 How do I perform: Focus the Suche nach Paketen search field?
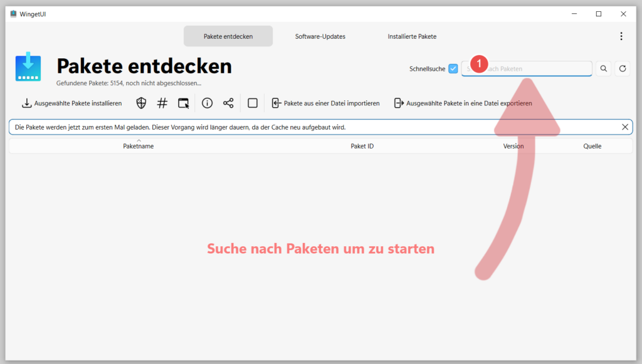[x=527, y=69]
